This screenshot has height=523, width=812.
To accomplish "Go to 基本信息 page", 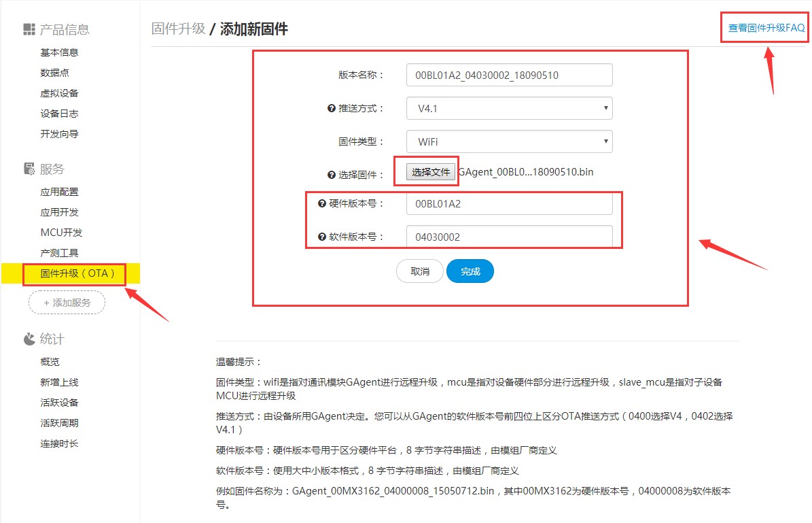I will tap(59, 52).
